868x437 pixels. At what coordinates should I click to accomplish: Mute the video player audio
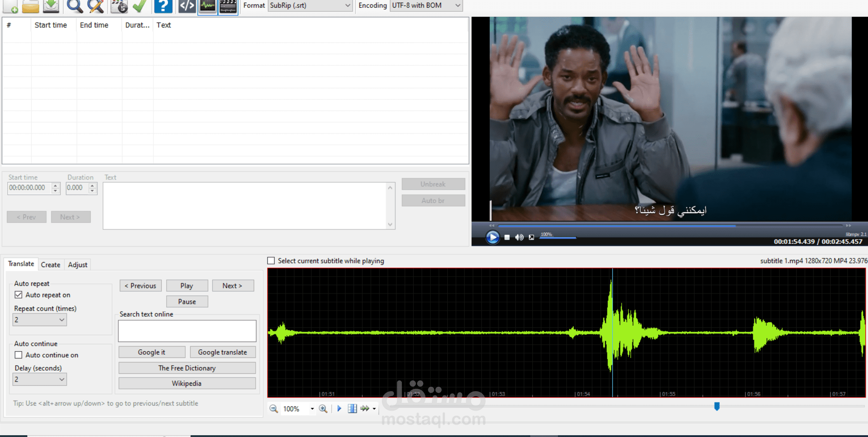519,237
